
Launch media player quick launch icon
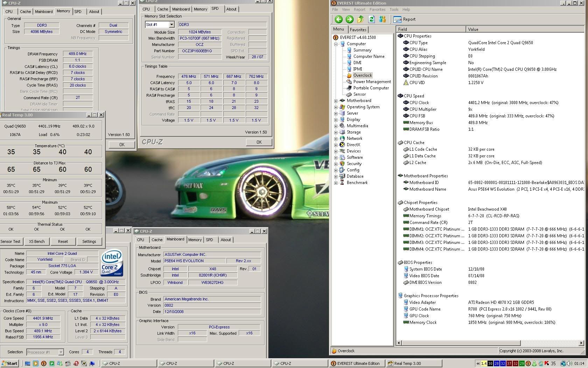point(36,363)
